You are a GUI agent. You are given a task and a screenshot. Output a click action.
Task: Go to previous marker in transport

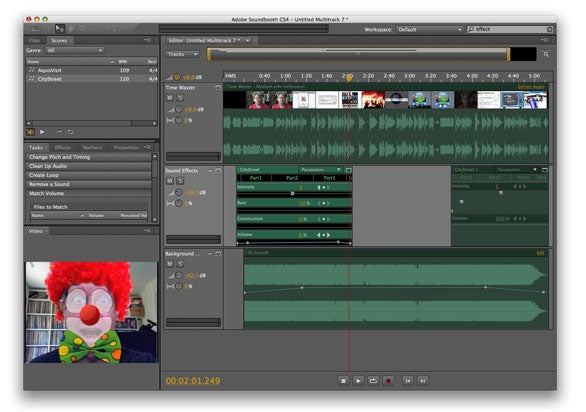click(407, 381)
